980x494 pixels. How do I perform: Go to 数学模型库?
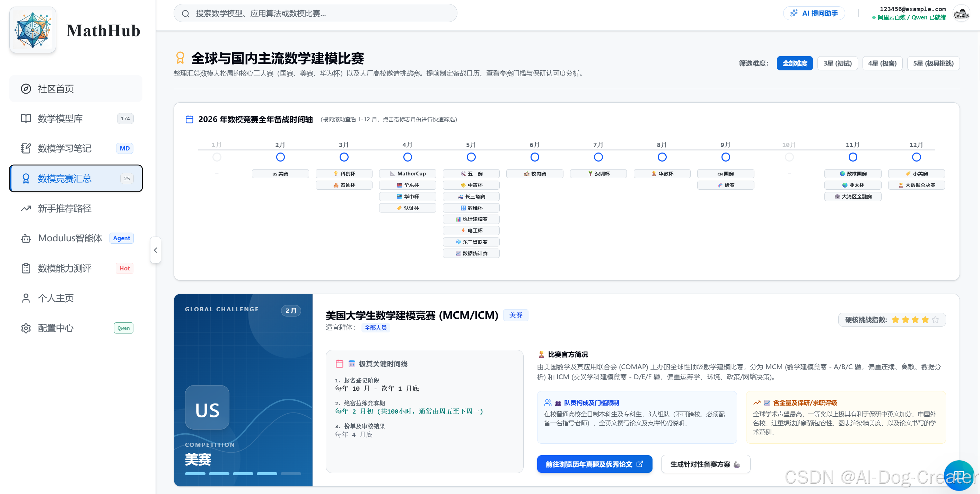click(76, 118)
